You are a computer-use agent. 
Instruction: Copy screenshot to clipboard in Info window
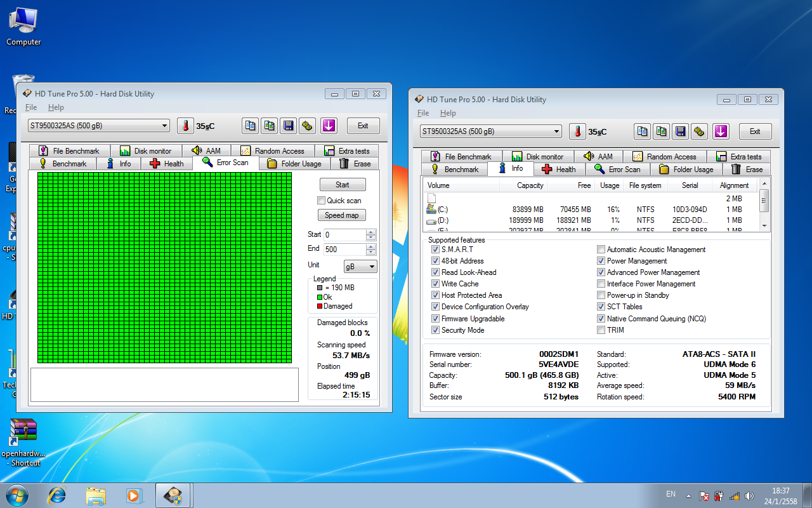(x=662, y=131)
